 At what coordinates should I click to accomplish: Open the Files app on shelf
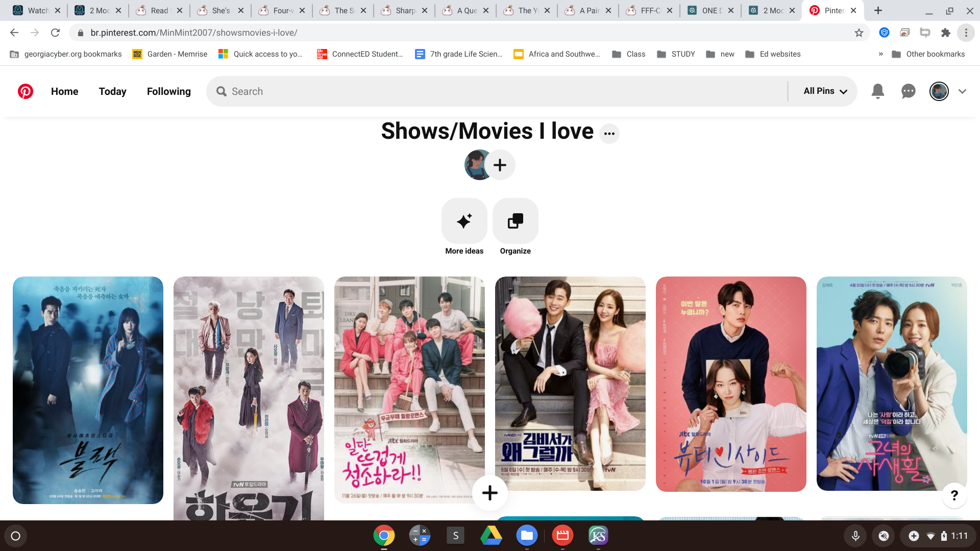coord(527,536)
